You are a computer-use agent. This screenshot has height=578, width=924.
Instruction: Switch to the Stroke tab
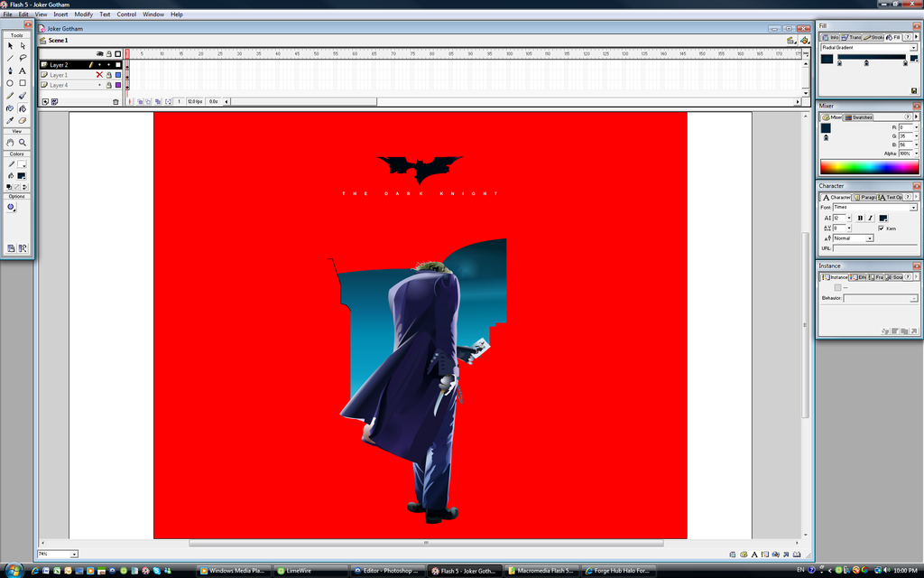(x=873, y=37)
